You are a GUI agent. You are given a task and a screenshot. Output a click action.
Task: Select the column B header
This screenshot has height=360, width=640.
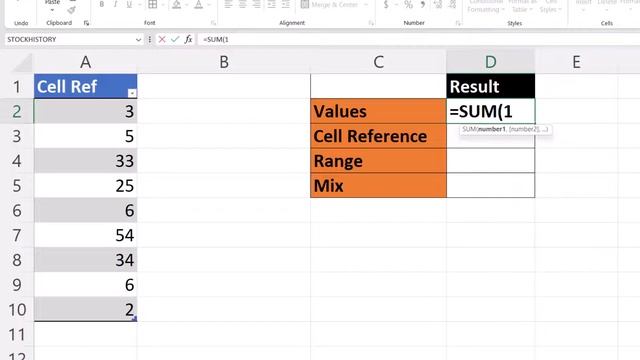[224, 62]
